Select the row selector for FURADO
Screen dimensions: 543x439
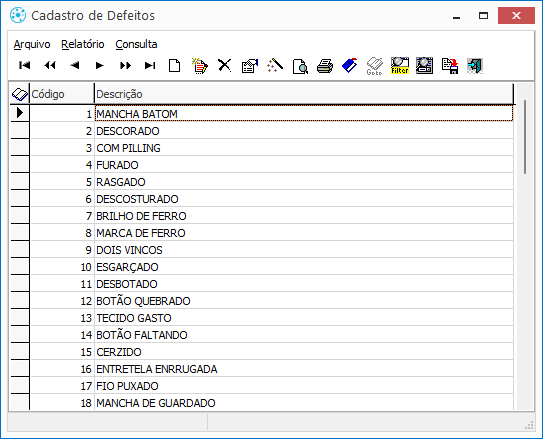click(x=20, y=165)
